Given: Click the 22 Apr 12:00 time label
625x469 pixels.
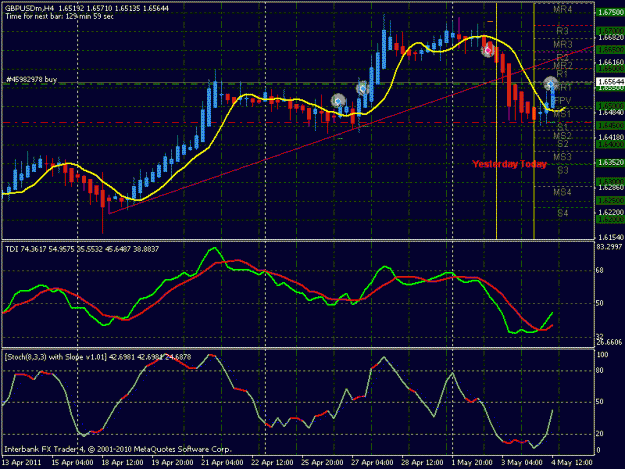Looking at the screenshot, I should pos(272,463).
